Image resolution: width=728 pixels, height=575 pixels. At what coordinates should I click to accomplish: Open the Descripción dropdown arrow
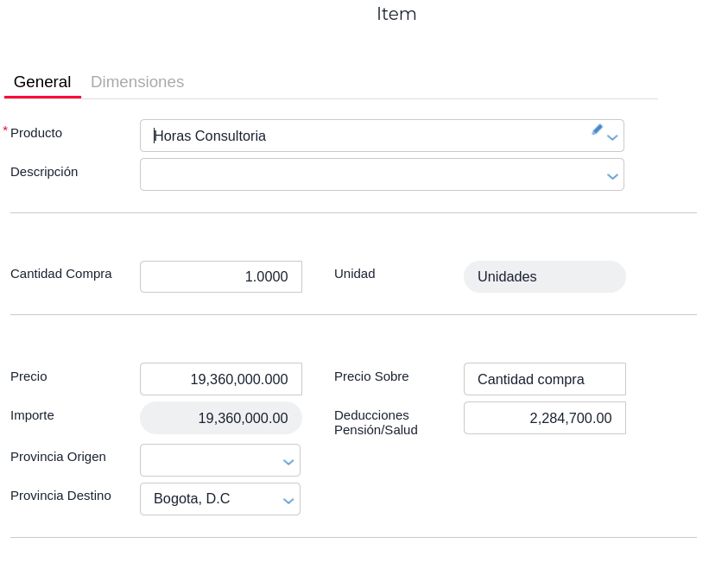coord(612,176)
